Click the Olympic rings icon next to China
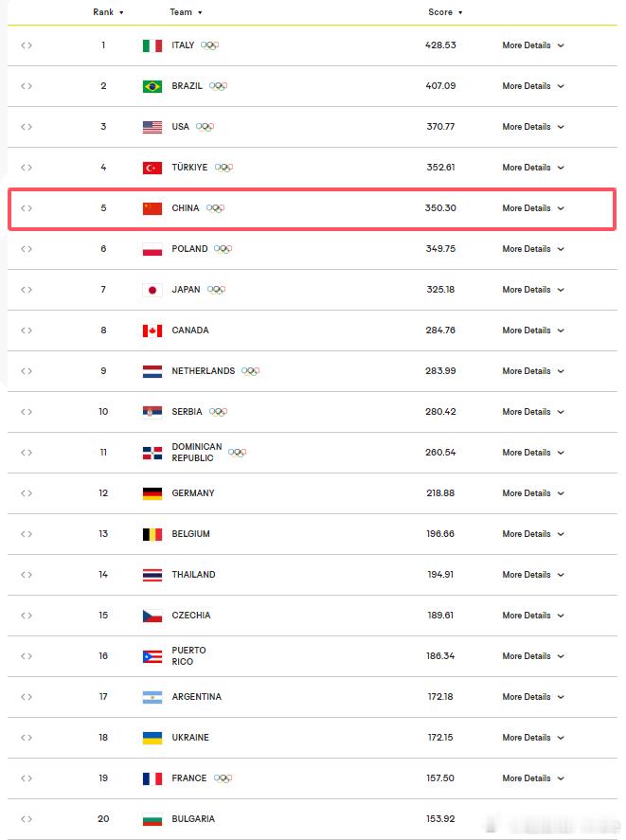This screenshot has width=626, height=840. pos(216,208)
